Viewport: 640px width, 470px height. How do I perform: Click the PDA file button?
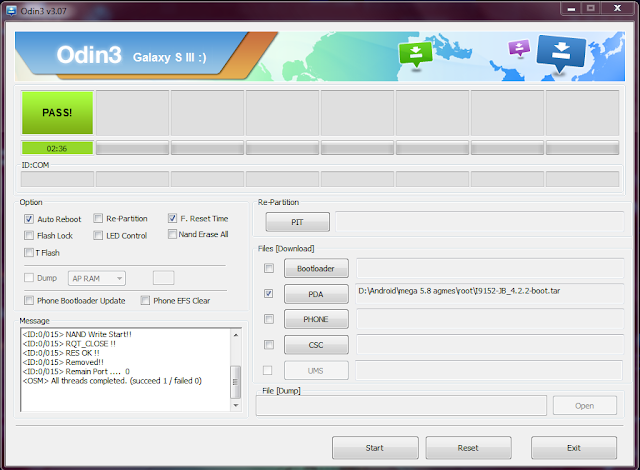point(316,294)
